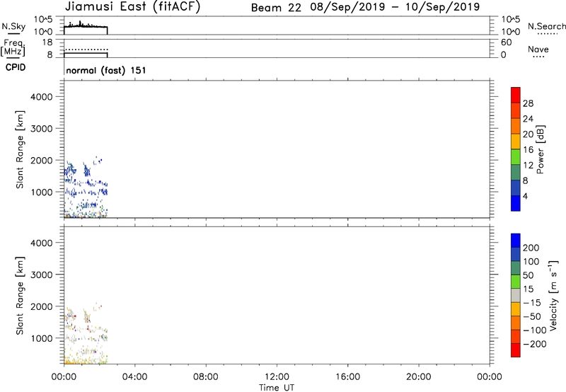Click the teal Power segment between 8 and 12
The width and height of the screenshot is (566, 392).
coord(516,172)
